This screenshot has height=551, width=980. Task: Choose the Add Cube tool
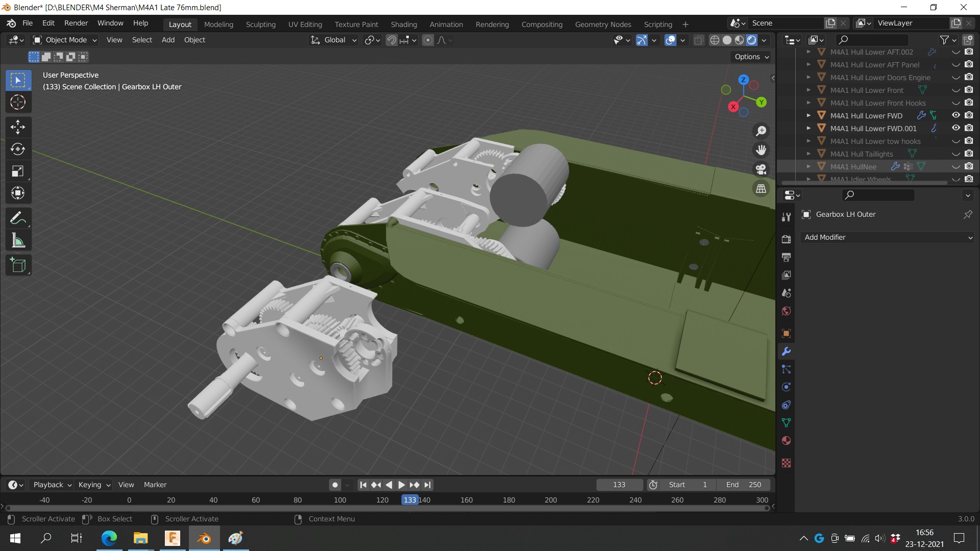pos(18,265)
